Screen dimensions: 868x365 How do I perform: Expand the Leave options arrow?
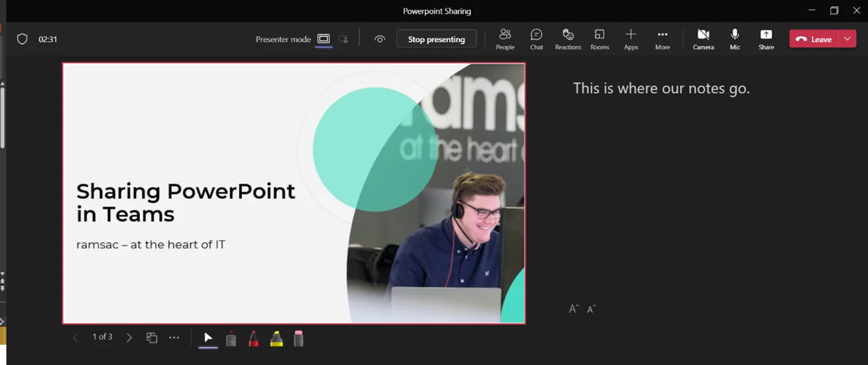click(848, 39)
